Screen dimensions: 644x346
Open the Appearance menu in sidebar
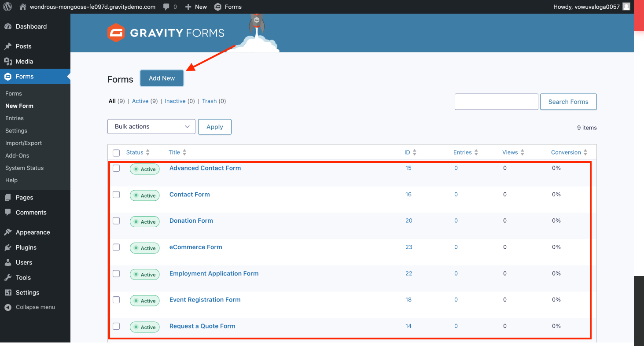[x=33, y=232]
